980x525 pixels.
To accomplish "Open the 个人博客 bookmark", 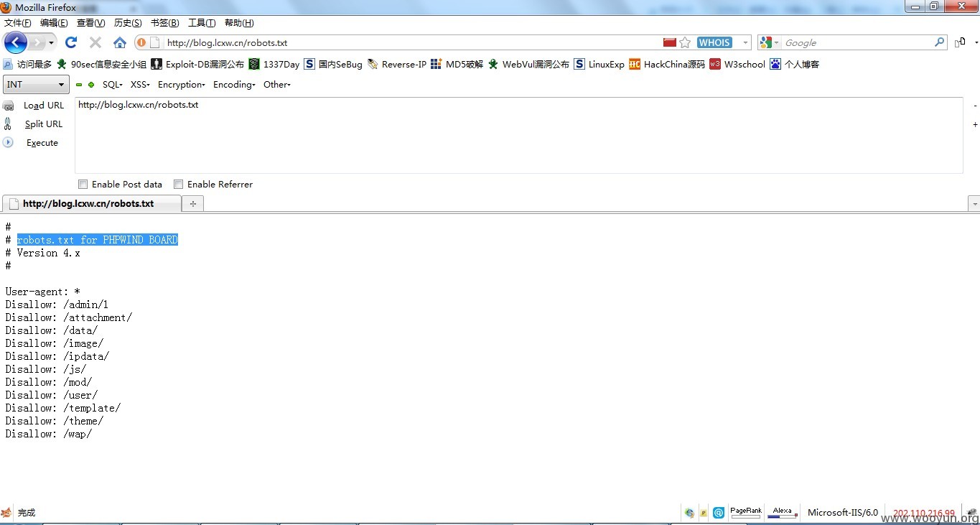I will tap(794, 64).
